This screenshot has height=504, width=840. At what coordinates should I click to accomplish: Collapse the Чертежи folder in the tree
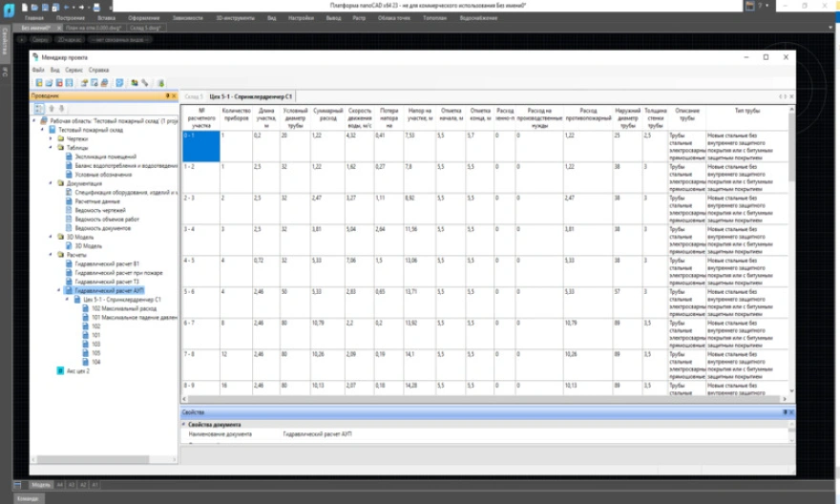click(52, 138)
